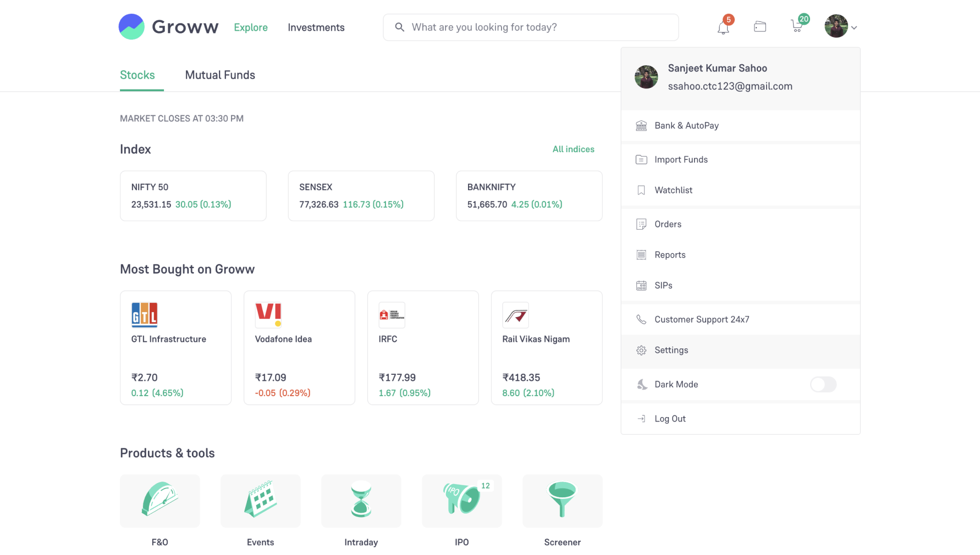Screen dimensions: 980x555
Task: Click the Groww logo icon
Action: (x=131, y=27)
